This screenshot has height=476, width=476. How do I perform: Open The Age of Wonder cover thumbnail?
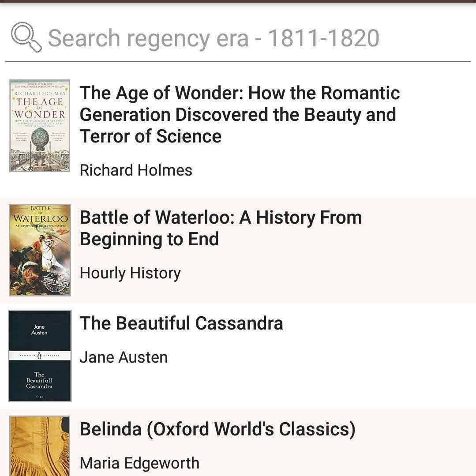pos(40,125)
